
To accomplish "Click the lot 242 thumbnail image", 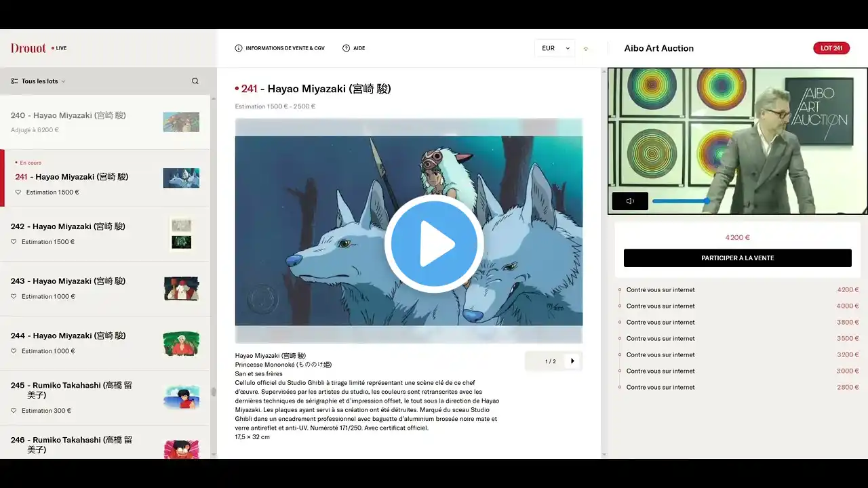I will click(181, 234).
